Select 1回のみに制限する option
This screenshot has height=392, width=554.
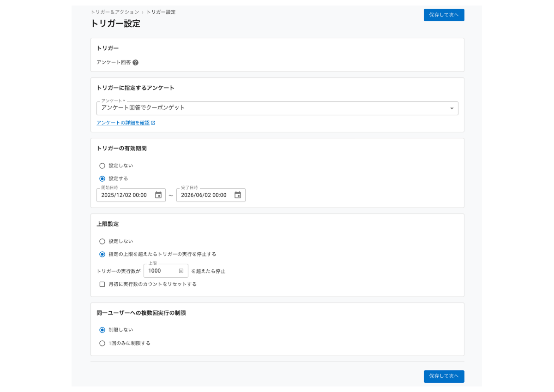coord(102,343)
